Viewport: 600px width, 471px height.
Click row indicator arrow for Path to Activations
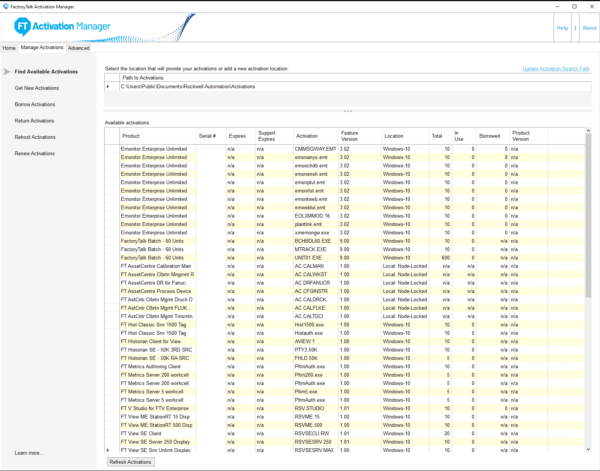[x=108, y=86]
